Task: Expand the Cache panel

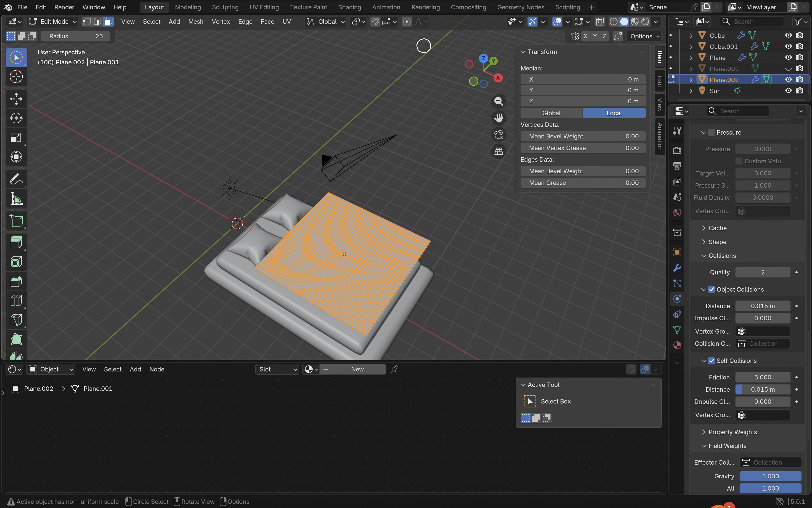Action: (x=717, y=228)
